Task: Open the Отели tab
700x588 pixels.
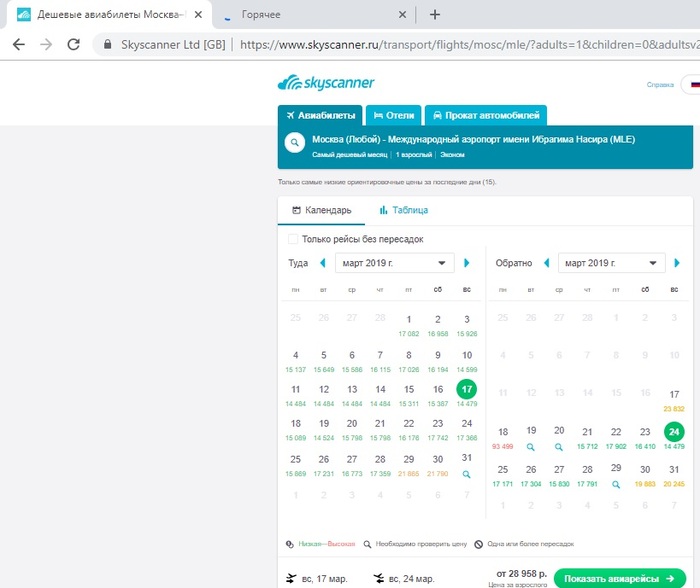Action: point(392,115)
